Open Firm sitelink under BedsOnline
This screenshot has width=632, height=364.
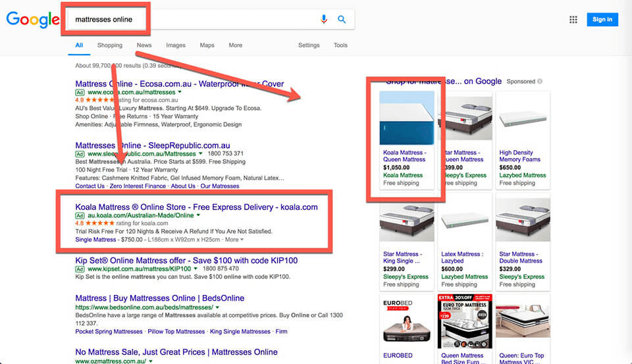coord(281,331)
